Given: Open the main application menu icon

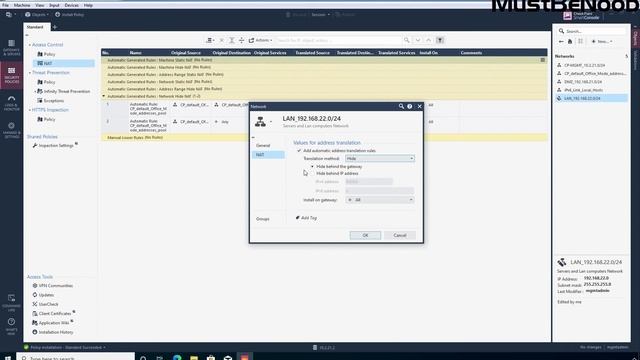Looking at the screenshot, I should click(x=10, y=15).
